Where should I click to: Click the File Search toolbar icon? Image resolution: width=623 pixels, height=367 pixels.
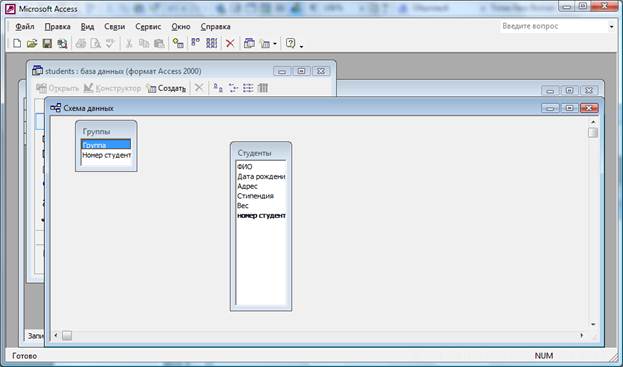coord(62,43)
